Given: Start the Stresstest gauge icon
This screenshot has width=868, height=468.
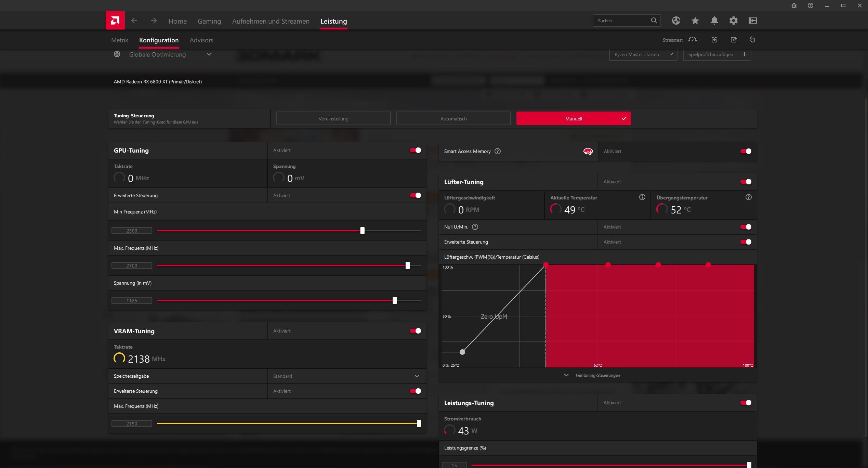Looking at the screenshot, I should [693, 40].
